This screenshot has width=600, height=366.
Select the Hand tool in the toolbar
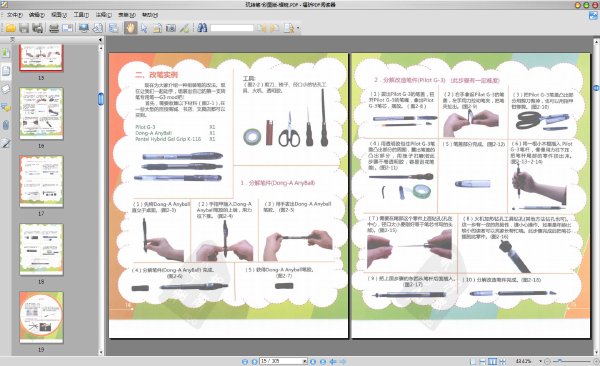130,28
